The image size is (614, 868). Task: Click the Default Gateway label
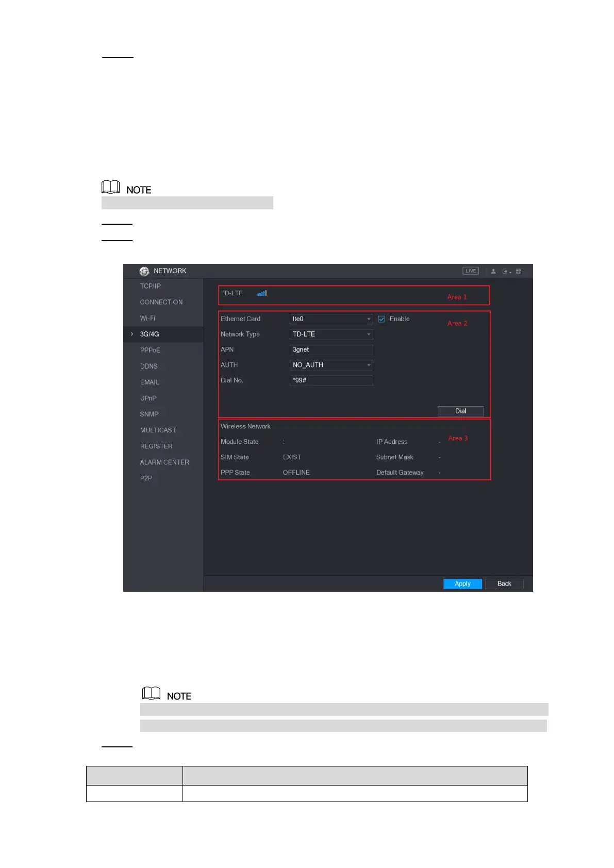tap(400, 473)
